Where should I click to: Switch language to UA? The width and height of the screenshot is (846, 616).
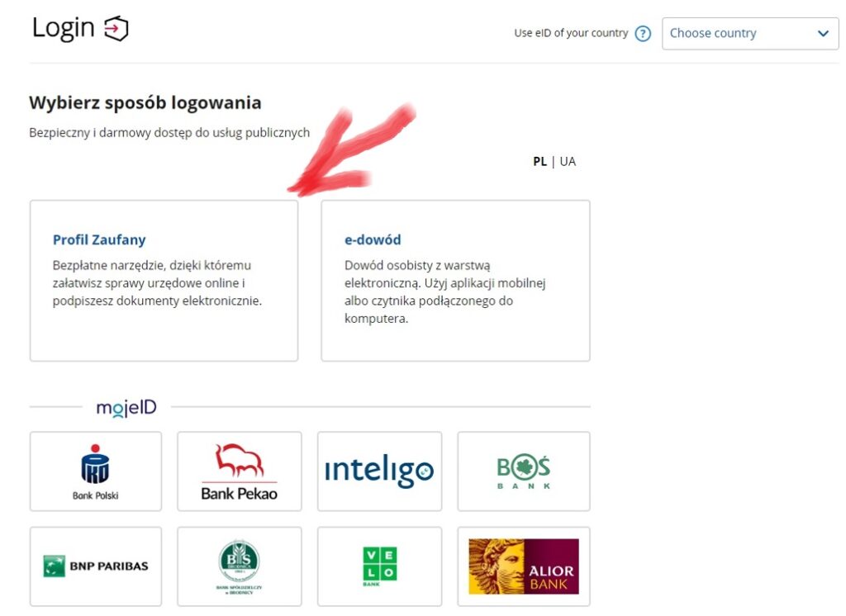[568, 161]
